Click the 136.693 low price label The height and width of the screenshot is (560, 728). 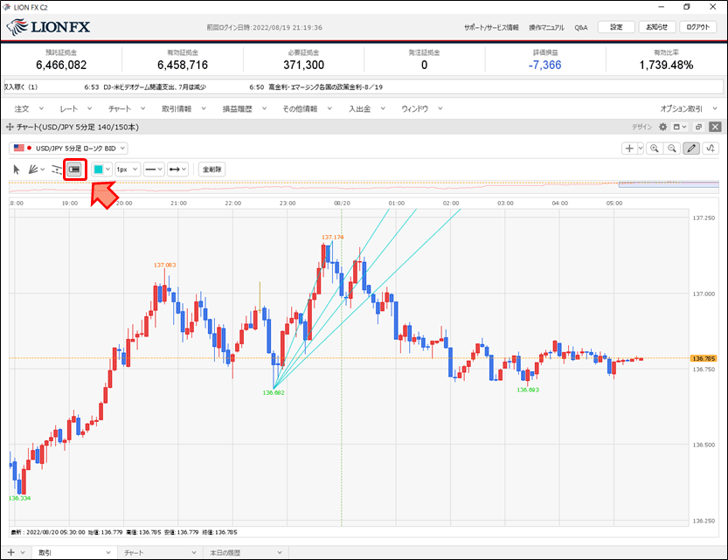(x=528, y=390)
